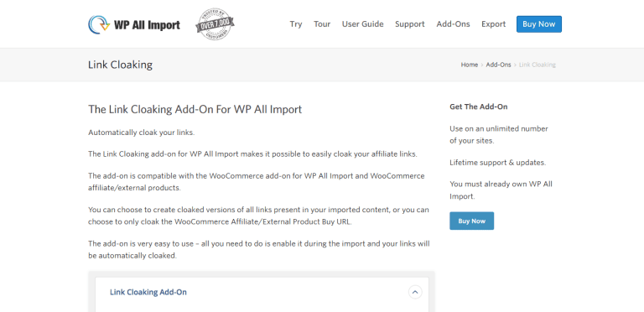Viewport: 644px width, 312px height.
Task: Go to the User Guide page
Action: pos(362,24)
